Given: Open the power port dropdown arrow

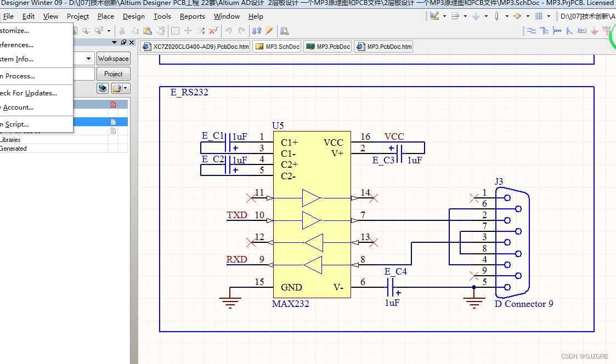Looking at the screenshot, I should (486, 16).
